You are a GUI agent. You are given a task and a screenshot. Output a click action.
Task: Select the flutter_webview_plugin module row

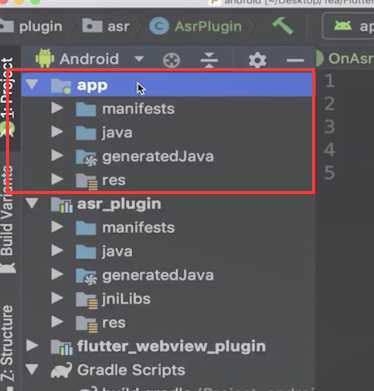pos(167,346)
